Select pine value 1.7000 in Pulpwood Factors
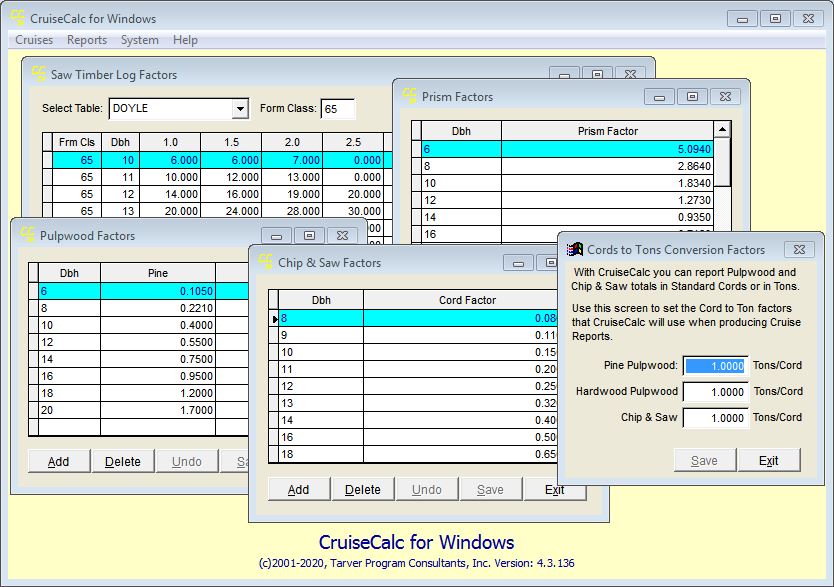Screen dimensions: 834x587 tap(158, 410)
